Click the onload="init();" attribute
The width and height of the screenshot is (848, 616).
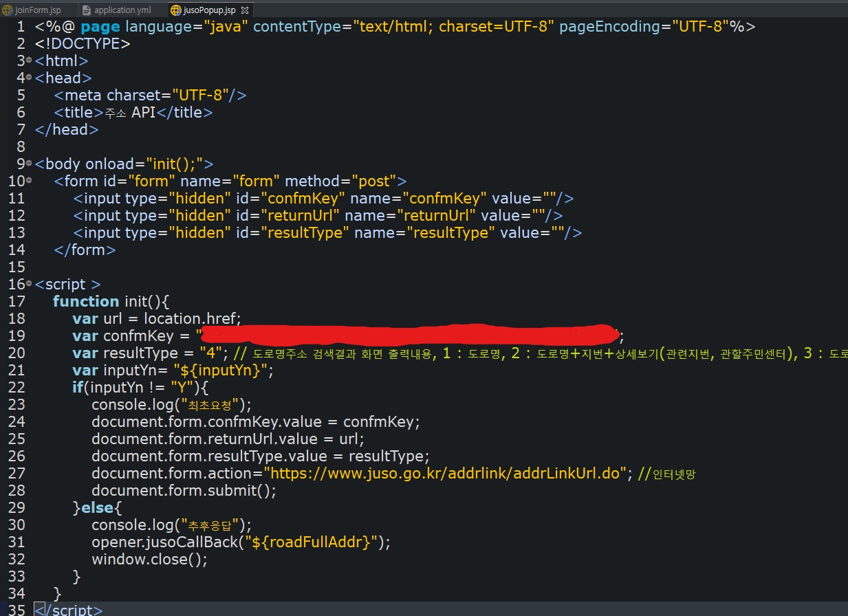coord(144,164)
